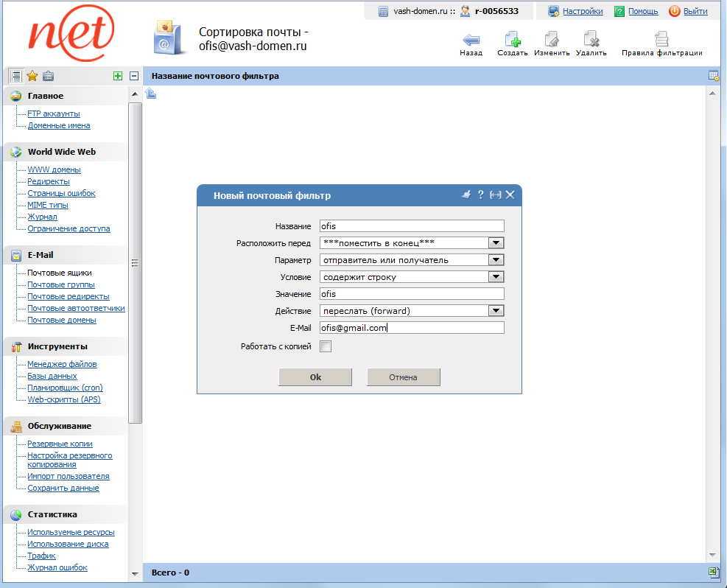
Task: Open the Условие dropdown
Action: (x=496, y=277)
